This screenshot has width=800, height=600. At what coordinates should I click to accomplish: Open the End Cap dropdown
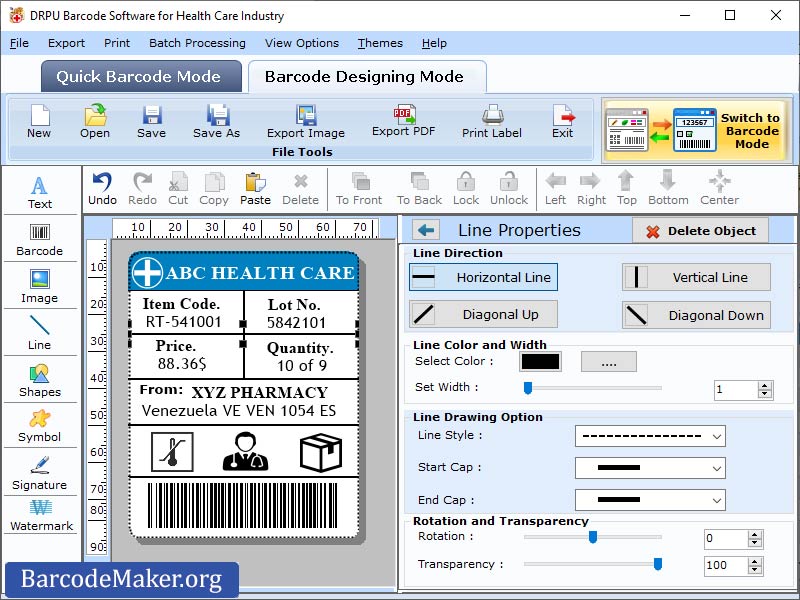coord(650,500)
